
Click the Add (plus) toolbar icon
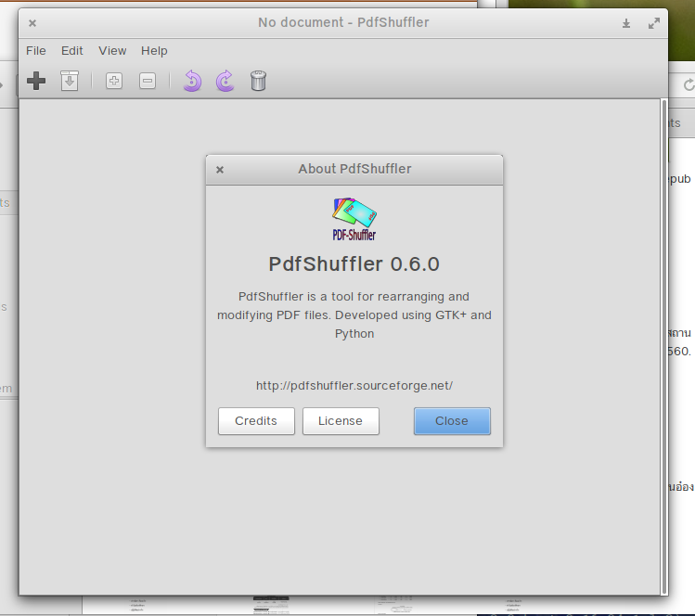[36, 81]
